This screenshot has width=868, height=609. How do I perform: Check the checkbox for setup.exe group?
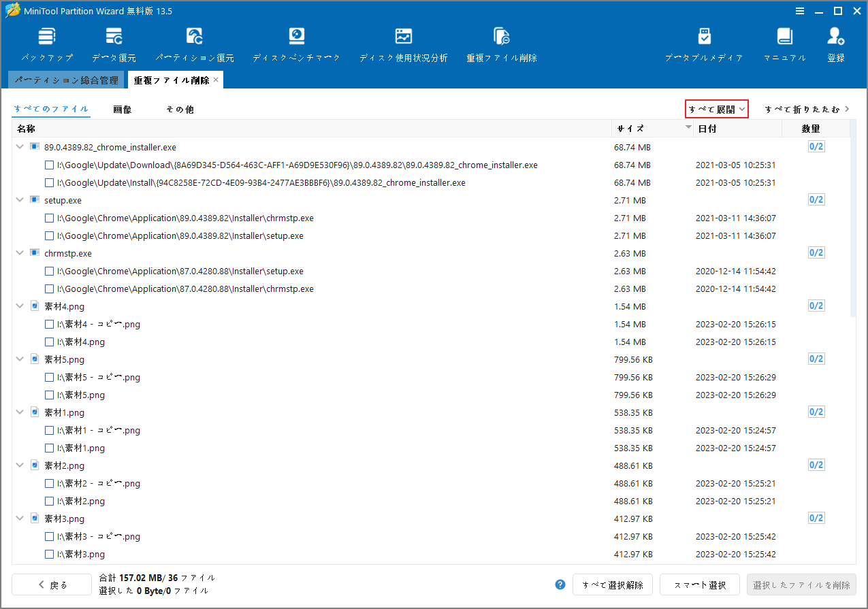[34, 199]
